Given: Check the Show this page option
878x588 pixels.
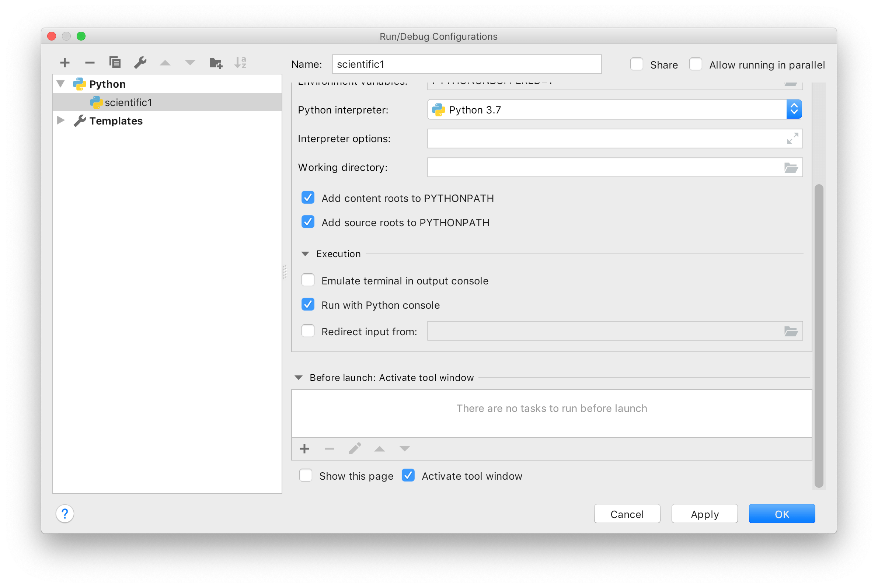Looking at the screenshot, I should click(306, 476).
